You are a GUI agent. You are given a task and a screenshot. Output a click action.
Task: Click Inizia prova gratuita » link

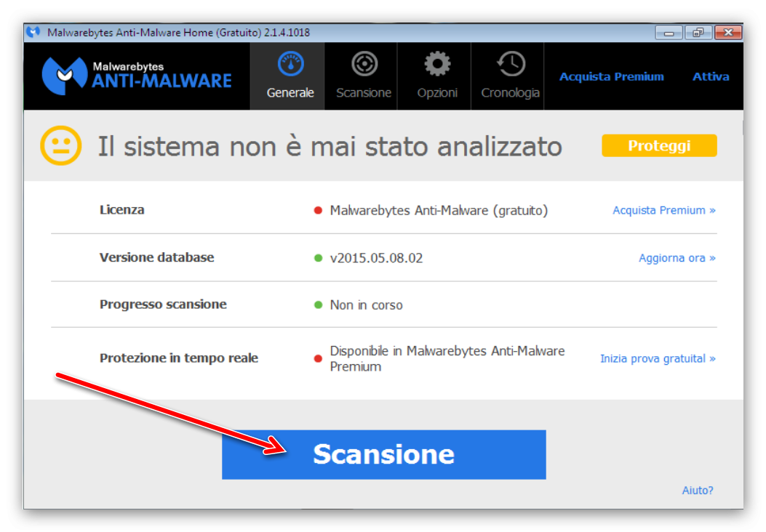tap(658, 359)
